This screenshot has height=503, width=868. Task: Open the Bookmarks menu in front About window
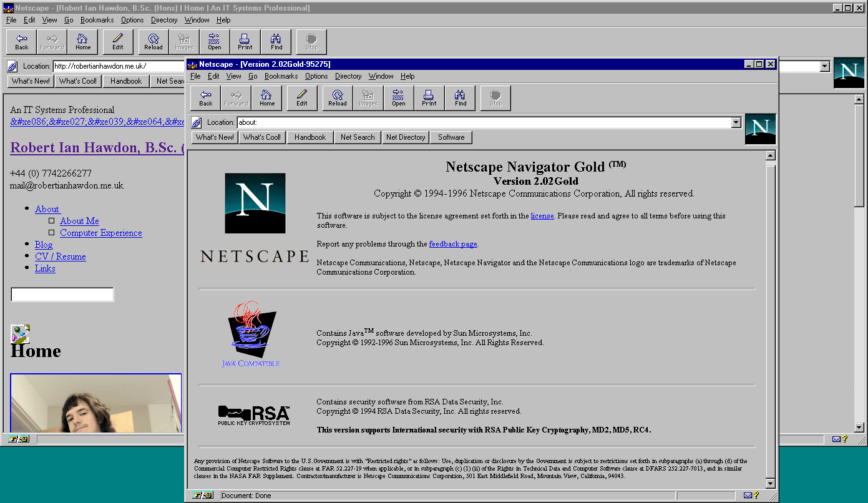click(281, 76)
